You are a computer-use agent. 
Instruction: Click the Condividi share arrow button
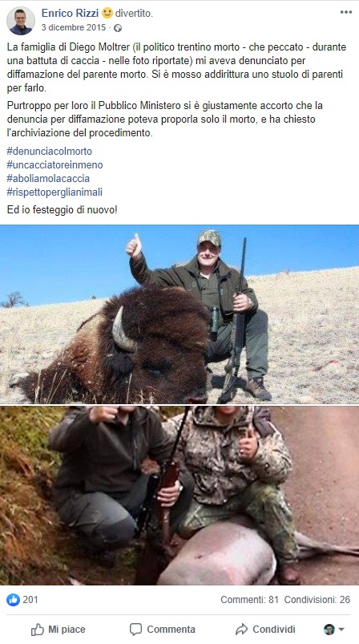click(x=265, y=630)
